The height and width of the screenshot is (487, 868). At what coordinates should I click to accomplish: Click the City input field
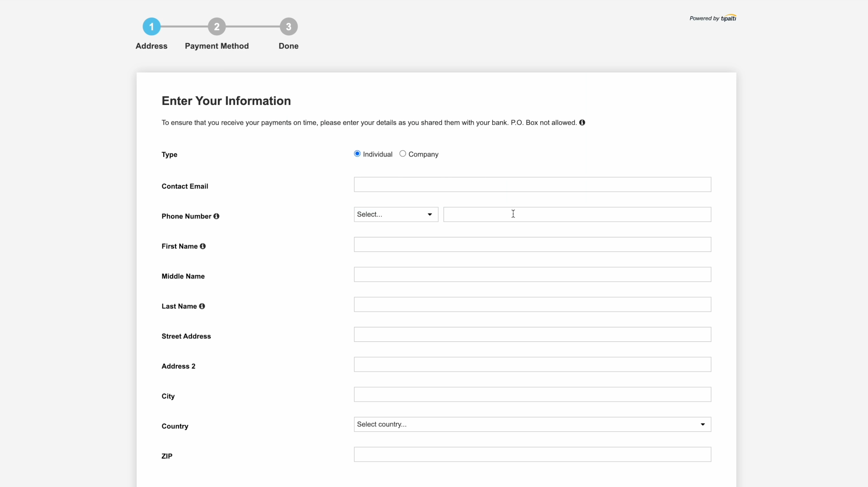click(532, 394)
